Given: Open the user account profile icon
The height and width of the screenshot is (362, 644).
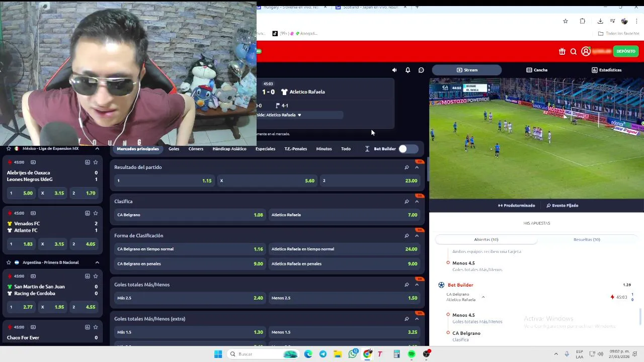Looking at the screenshot, I should tap(586, 51).
